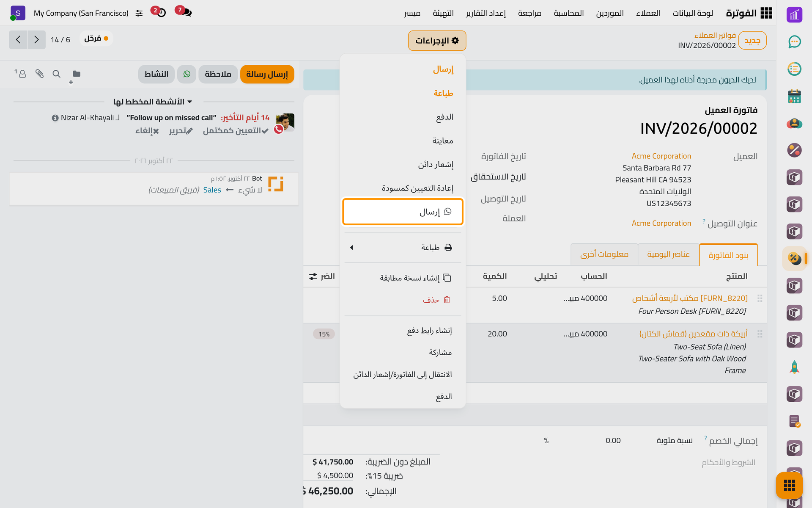Open the Acme Corporation customer link
812x508 pixels.
[x=661, y=156]
